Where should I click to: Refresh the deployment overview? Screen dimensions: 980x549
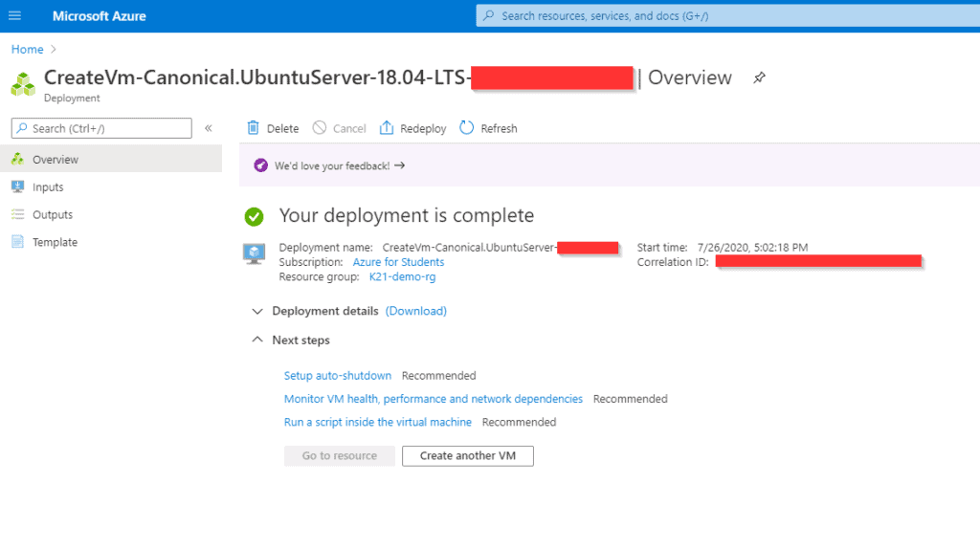coord(489,128)
